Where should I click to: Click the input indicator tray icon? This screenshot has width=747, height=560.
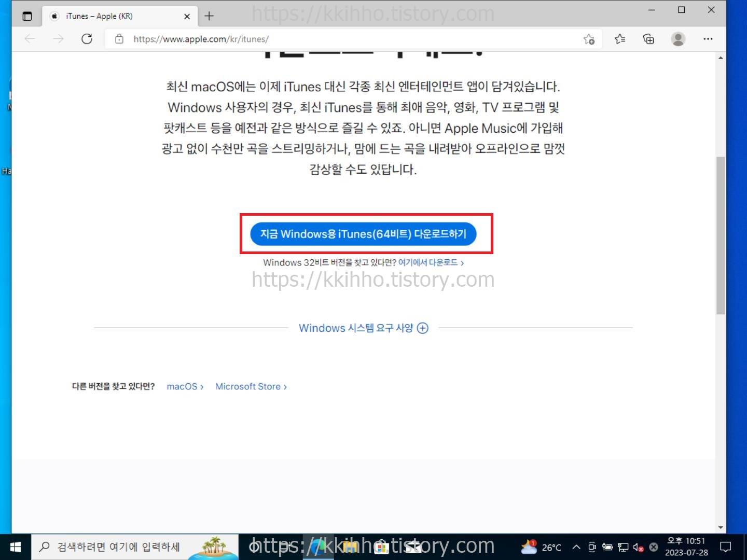[654, 547]
